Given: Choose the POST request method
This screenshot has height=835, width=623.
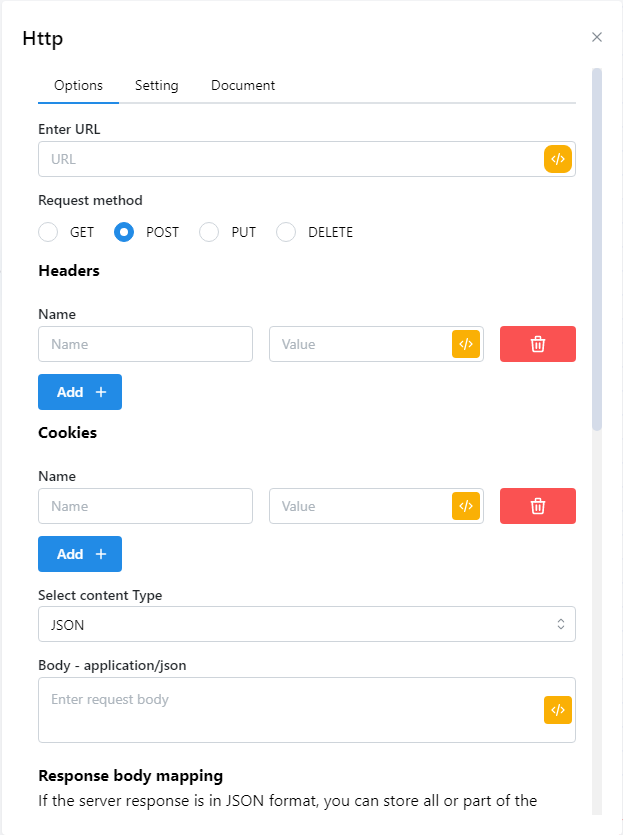Looking at the screenshot, I should [125, 233].
